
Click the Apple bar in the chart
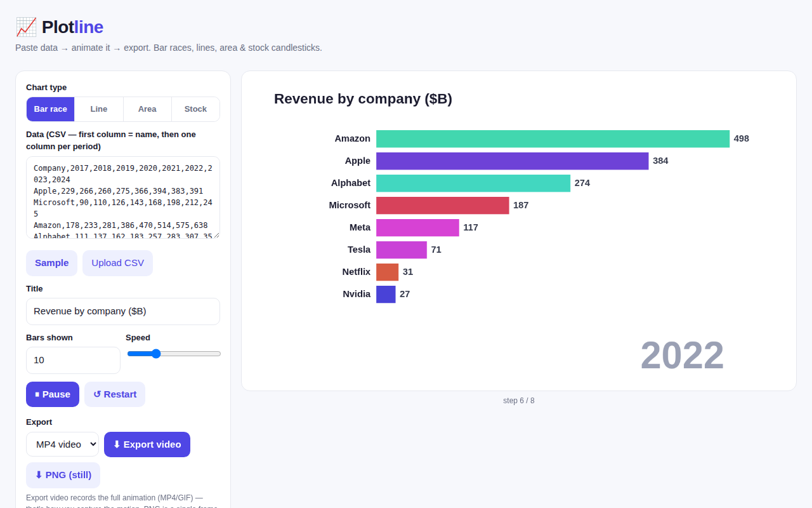pyautogui.click(x=513, y=161)
